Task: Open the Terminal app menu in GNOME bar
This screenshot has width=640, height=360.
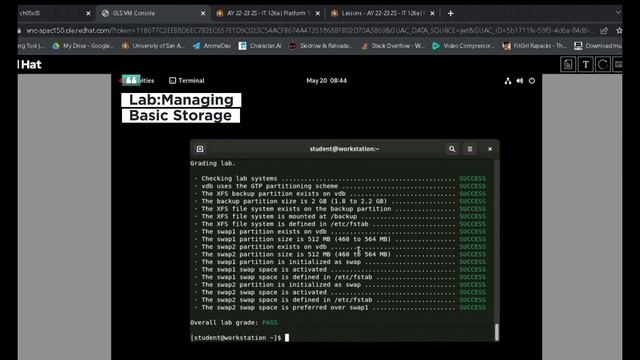Action: click(x=187, y=81)
